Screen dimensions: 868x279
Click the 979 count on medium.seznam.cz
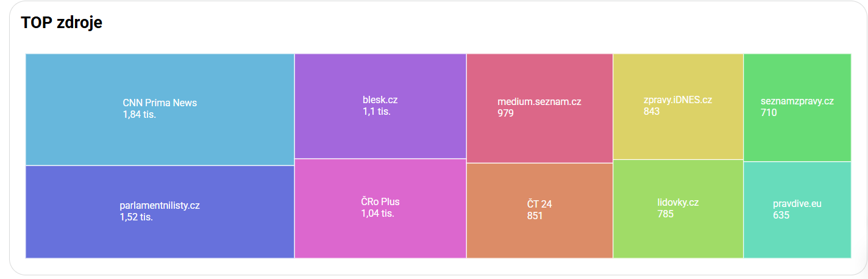tap(506, 113)
